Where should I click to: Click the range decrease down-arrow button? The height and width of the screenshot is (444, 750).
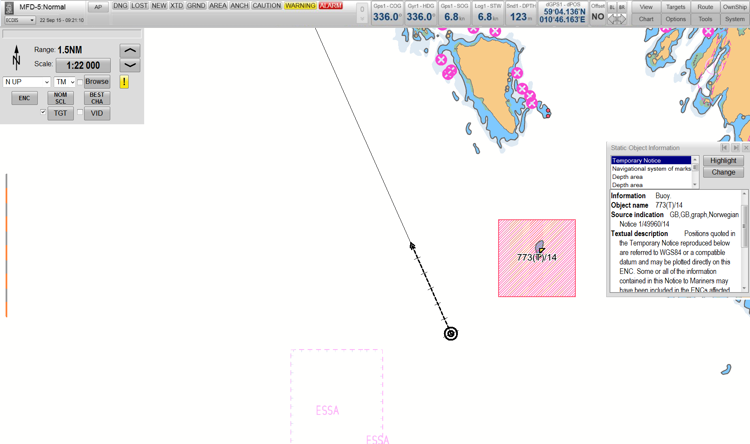pos(130,66)
